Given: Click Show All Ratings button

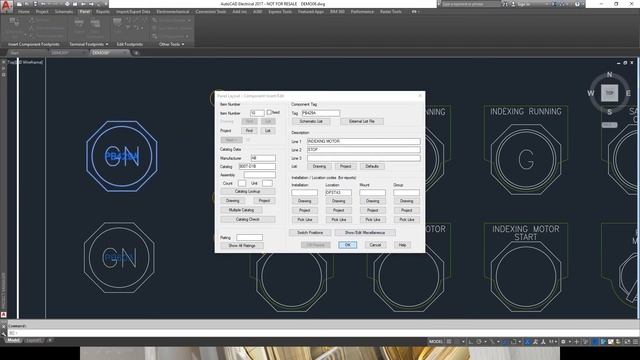Looking at the screenshot, I should [242, 246].
